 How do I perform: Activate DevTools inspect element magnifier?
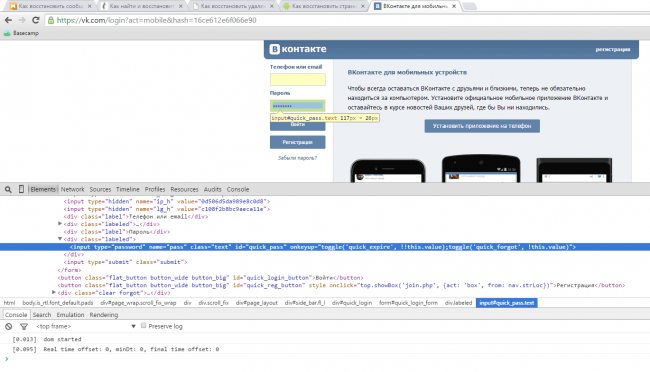click(8, 190)
